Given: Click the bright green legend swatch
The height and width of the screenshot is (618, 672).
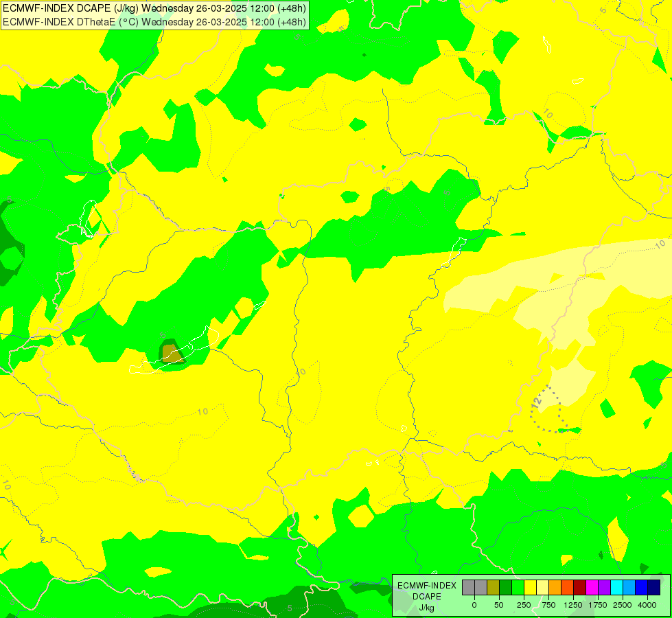Looking at the screenshot, I should pyautogui.click(x=518, y=588).
